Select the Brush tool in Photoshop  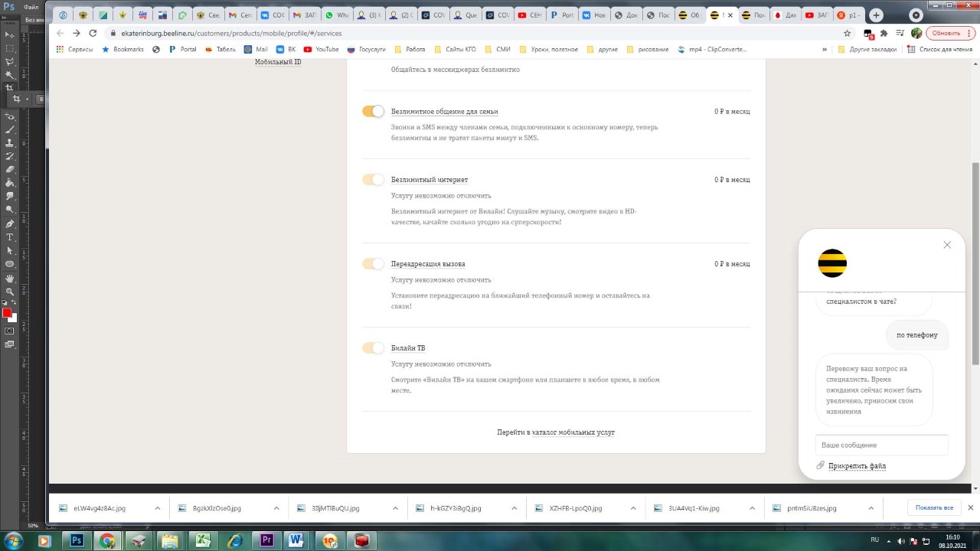pos(10,129)
